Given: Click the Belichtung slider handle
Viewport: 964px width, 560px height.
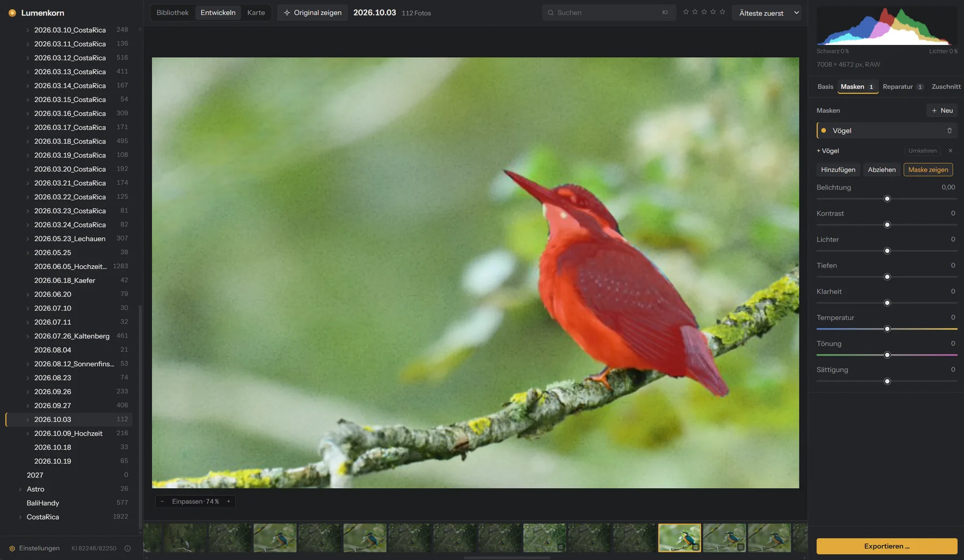Looking at the screenshot, I should 887,199.
